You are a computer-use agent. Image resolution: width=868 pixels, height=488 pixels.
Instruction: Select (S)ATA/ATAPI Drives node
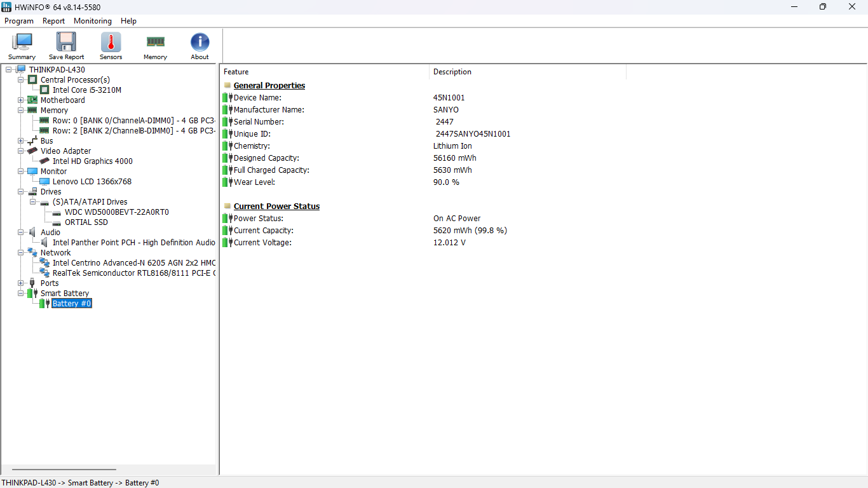pyautogui.click(x=90, y=201)
